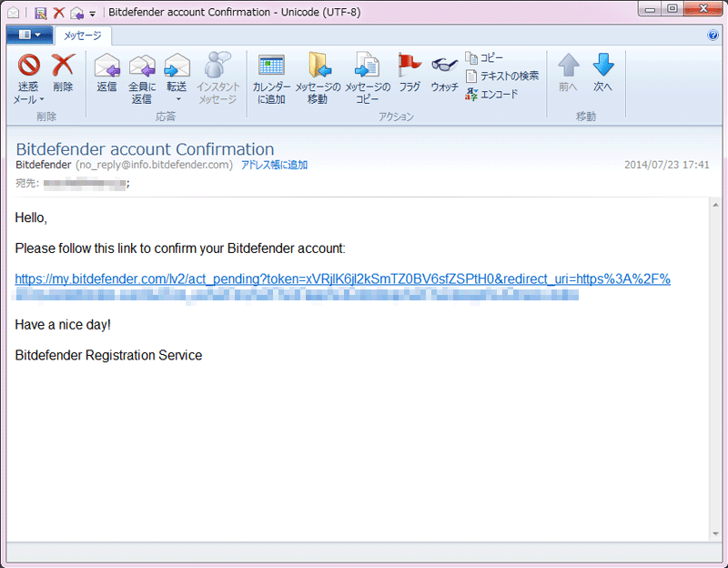This screenshot has height=568, width=728.
Task: Click the コピー command in ribbon
Action: [484, 57]
